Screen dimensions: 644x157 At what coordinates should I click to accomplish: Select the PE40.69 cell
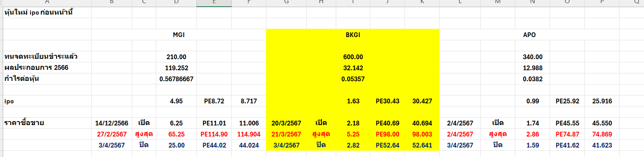coord(388,123)
